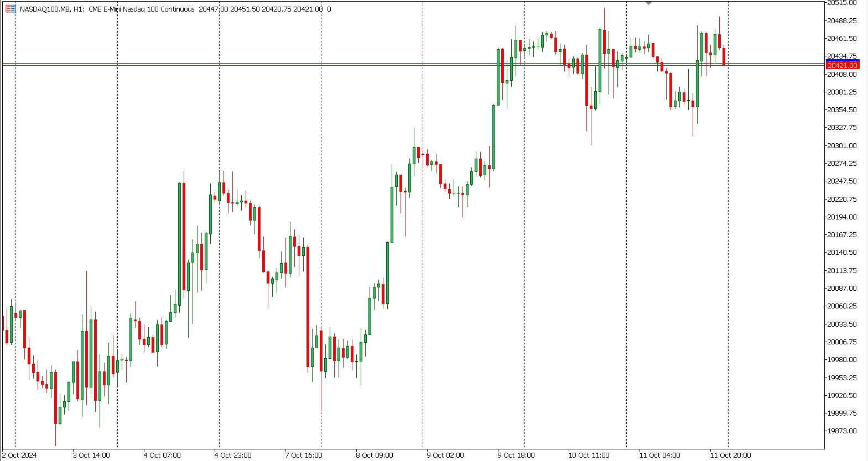Click the red 20421.00 current price label
The image size is (868, 461).
842,65
